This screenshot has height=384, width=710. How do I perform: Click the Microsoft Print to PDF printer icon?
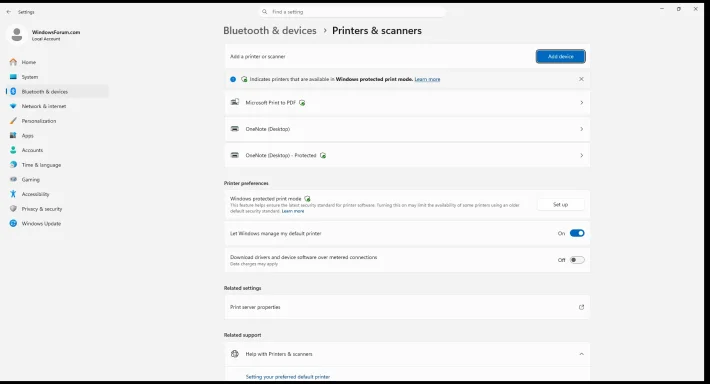pos(235,102)
